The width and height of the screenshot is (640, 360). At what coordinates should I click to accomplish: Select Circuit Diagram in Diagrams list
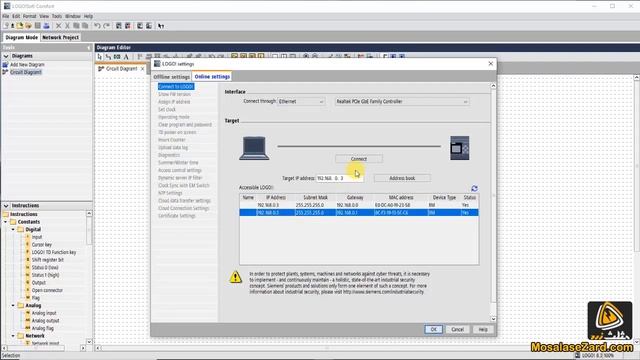[26, 72]
